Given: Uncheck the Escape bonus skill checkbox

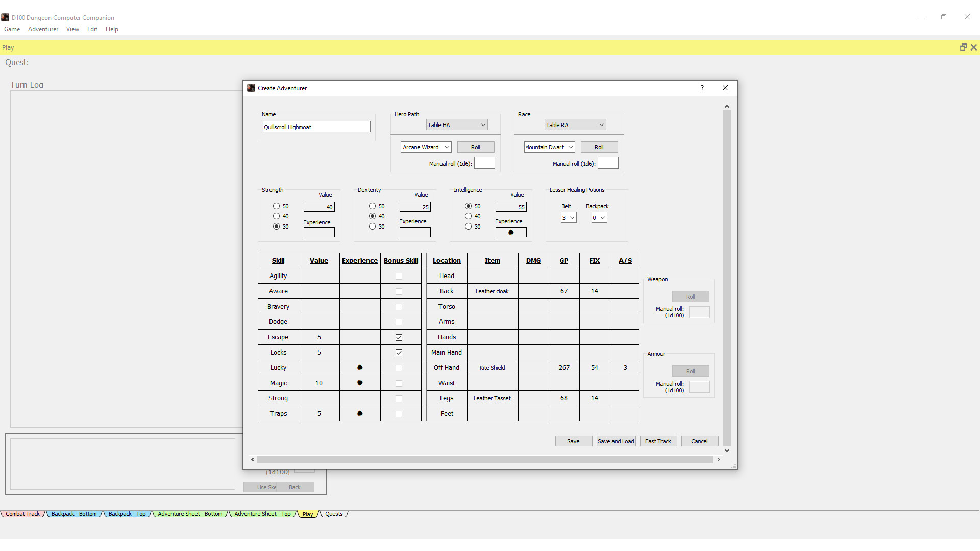Looking at the screenshot, I should pyautogui.click(x=399, y=337).
